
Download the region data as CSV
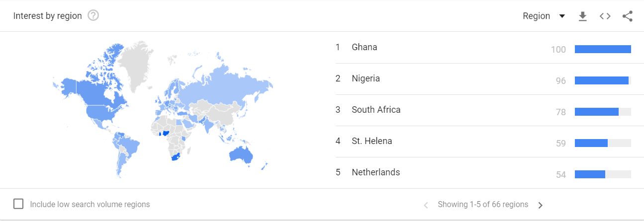tap(583, 16)
